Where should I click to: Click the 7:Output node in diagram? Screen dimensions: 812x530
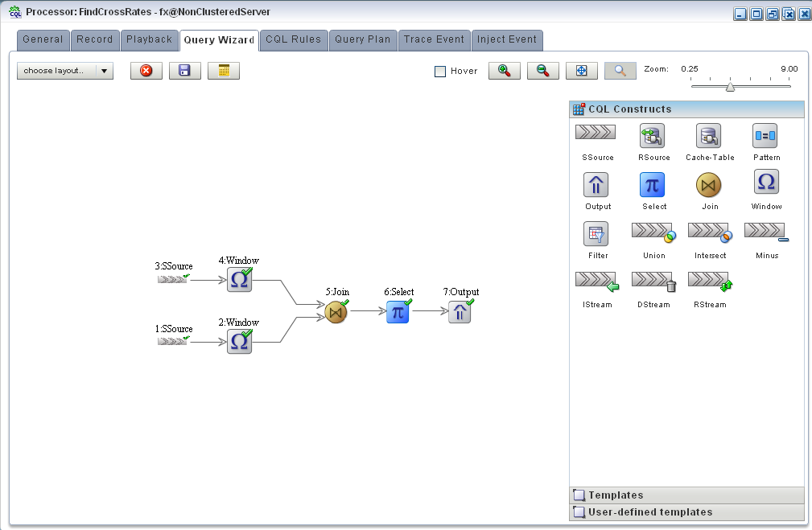460,312
